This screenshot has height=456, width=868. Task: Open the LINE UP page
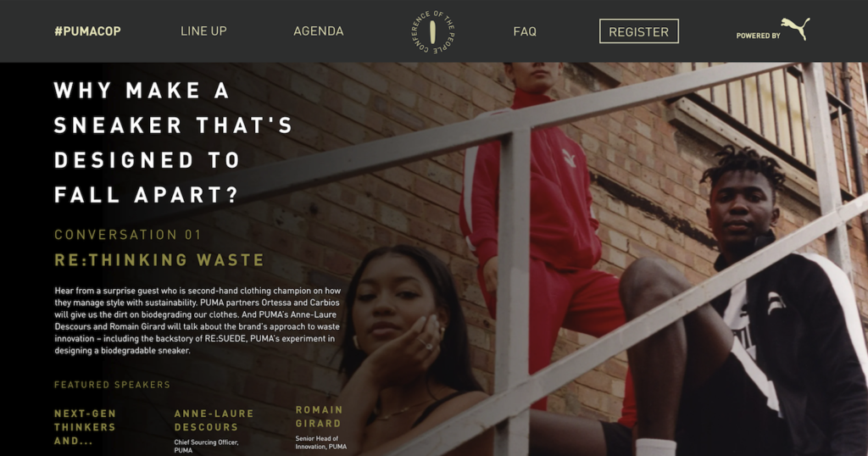tap(203, 31)
